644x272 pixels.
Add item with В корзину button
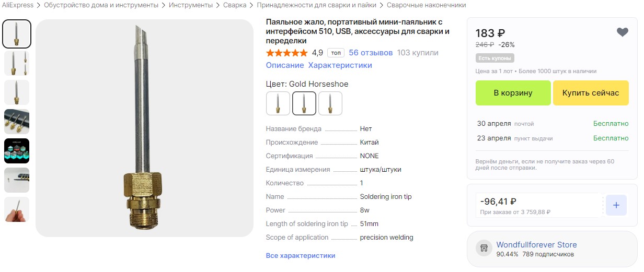[x=513, y=93]
